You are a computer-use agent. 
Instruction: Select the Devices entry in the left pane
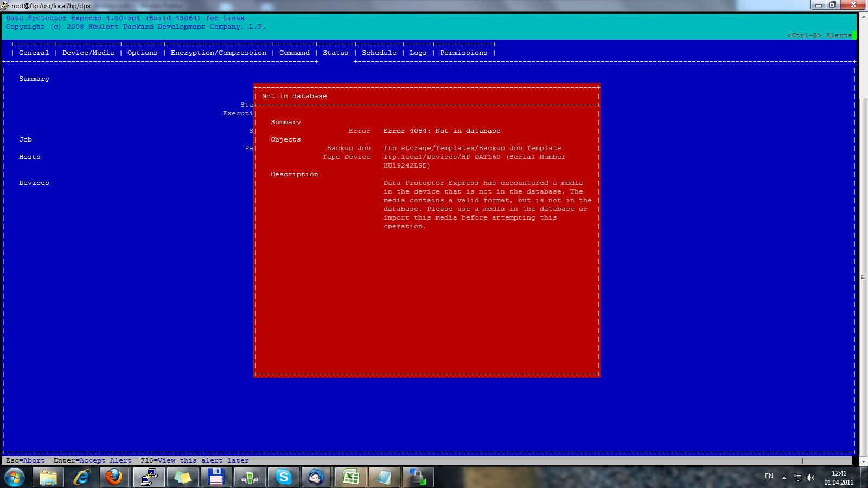pos(34,183)
